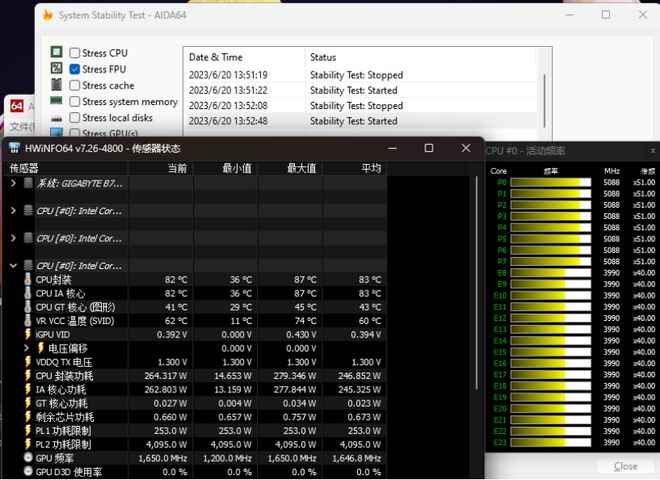
Task: Enable the Stress CPU checkbox
Action: point(75,53)
